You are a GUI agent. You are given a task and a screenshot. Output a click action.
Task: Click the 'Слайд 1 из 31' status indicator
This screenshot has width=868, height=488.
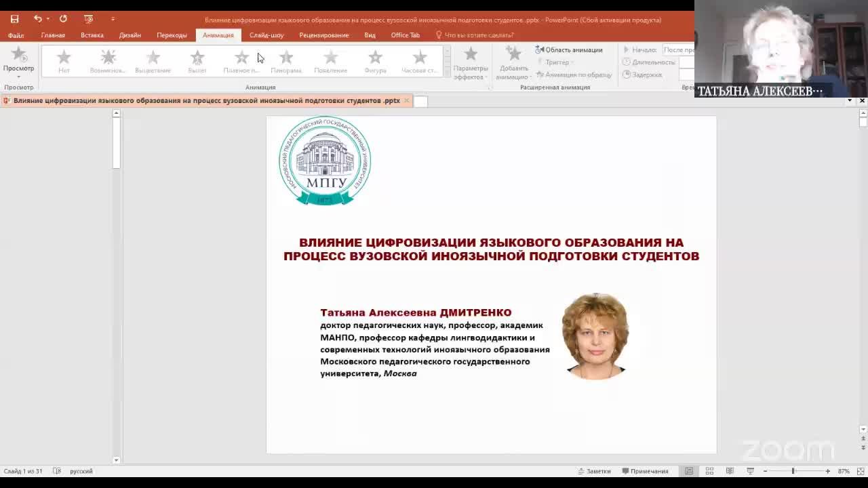23,471
